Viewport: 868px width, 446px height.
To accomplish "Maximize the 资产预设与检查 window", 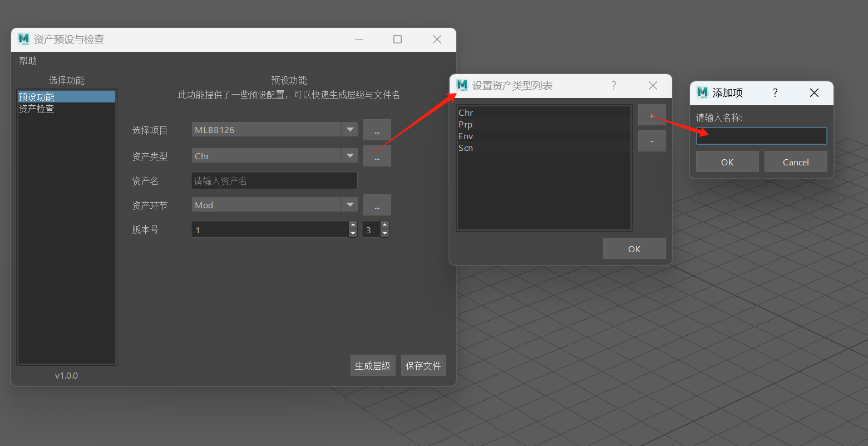I will click(x=397, y=39).
